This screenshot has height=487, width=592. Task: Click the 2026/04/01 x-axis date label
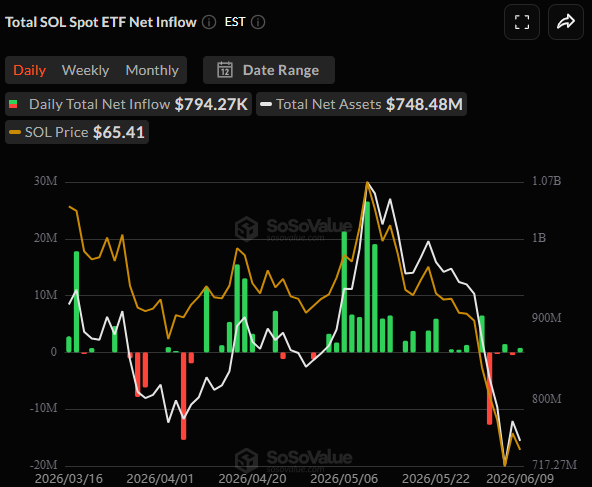(160, 479)
